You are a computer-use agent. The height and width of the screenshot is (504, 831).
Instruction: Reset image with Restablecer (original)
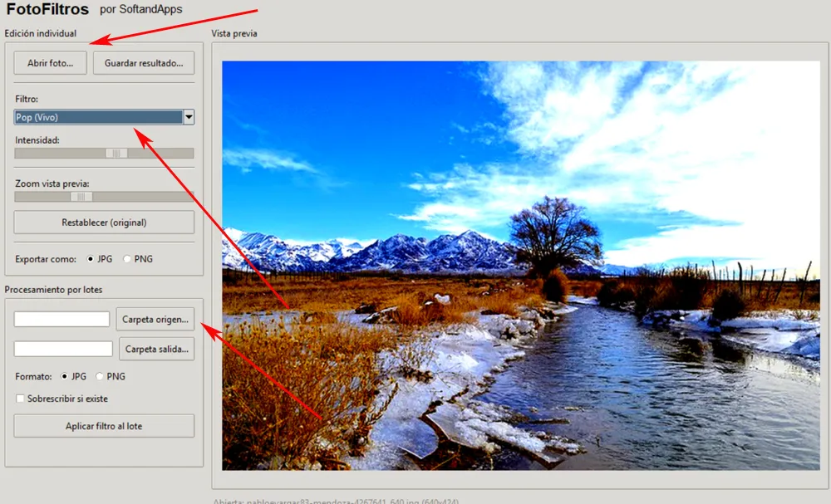[x=104, y=223]
